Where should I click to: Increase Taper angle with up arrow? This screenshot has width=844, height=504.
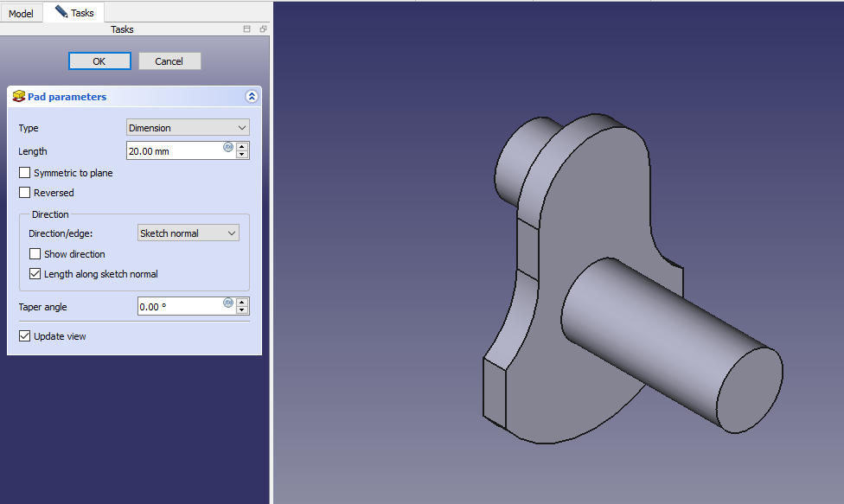tap(242, 302)
